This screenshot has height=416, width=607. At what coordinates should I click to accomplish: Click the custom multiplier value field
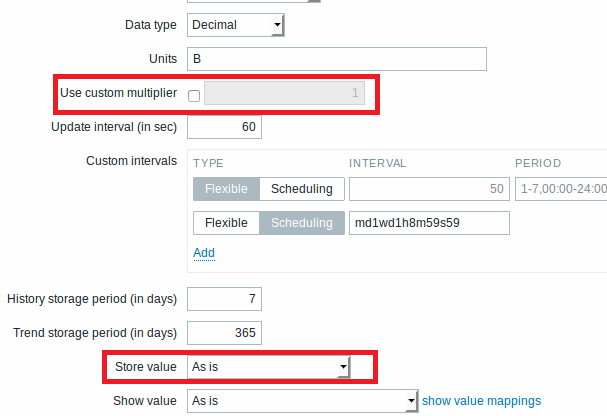tap(285, 95)
